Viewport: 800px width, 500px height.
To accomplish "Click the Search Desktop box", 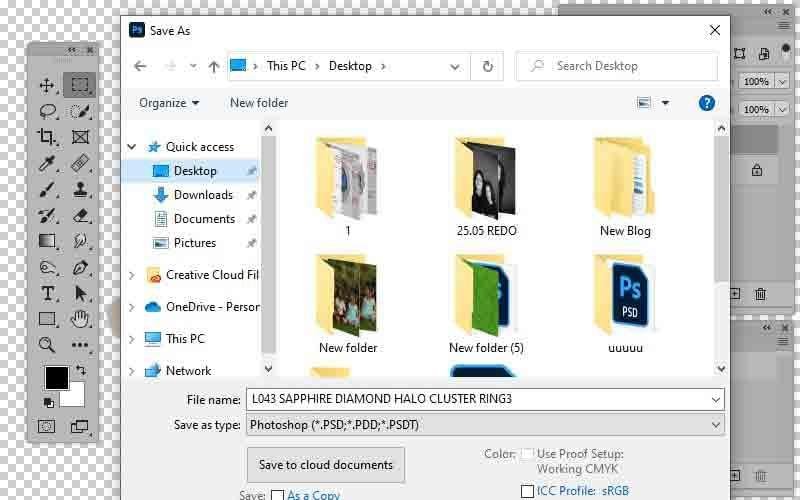I will pyautogui.click(x=617, y=66).
